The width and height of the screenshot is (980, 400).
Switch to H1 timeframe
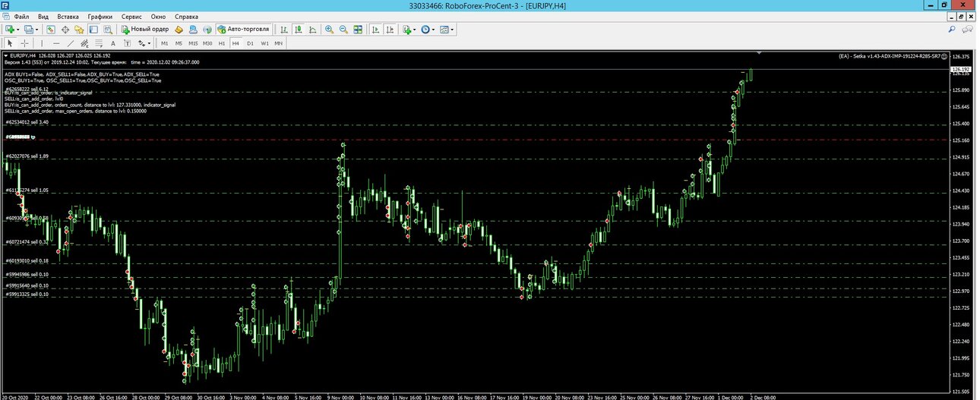(222, 43)
